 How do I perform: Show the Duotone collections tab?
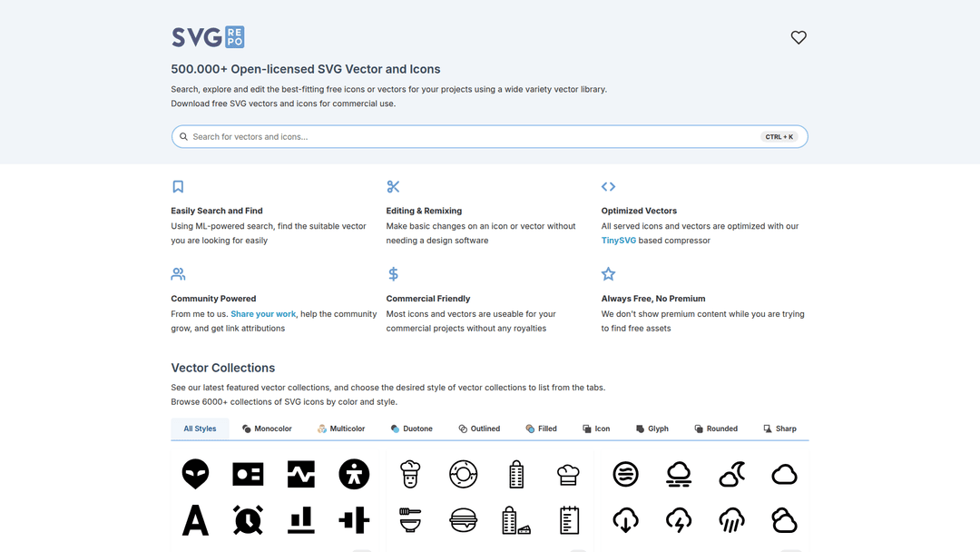tap(411, 429)
